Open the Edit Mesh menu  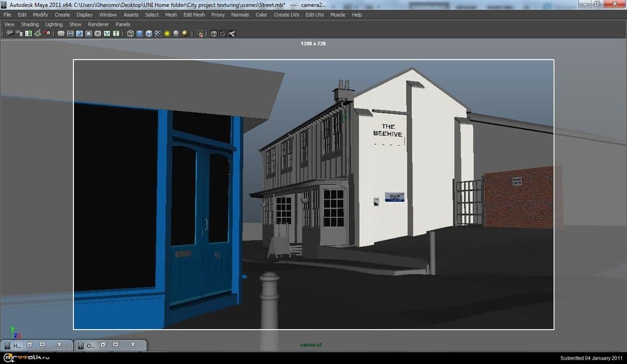[194, 15]
